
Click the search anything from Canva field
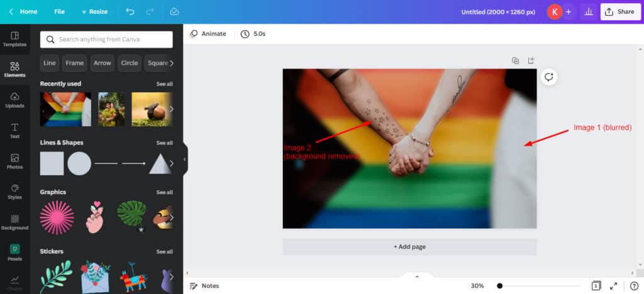coord(106,40)
